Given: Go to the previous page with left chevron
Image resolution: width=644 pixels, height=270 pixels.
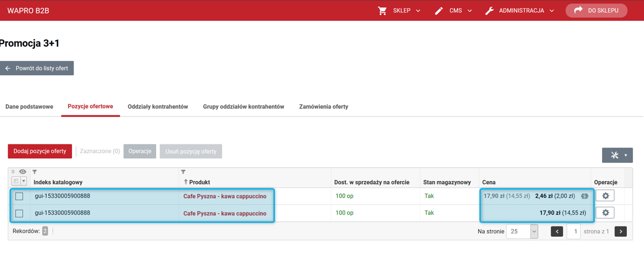Looking at the screenshot, I should point(557,231).
